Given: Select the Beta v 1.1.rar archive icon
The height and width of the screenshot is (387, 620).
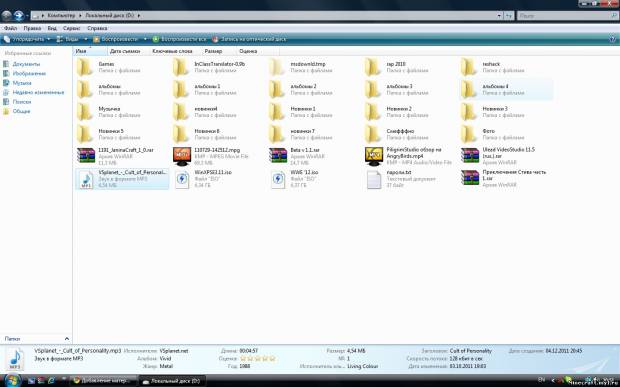Looking at the screenshot, I should tap(278, 155).
